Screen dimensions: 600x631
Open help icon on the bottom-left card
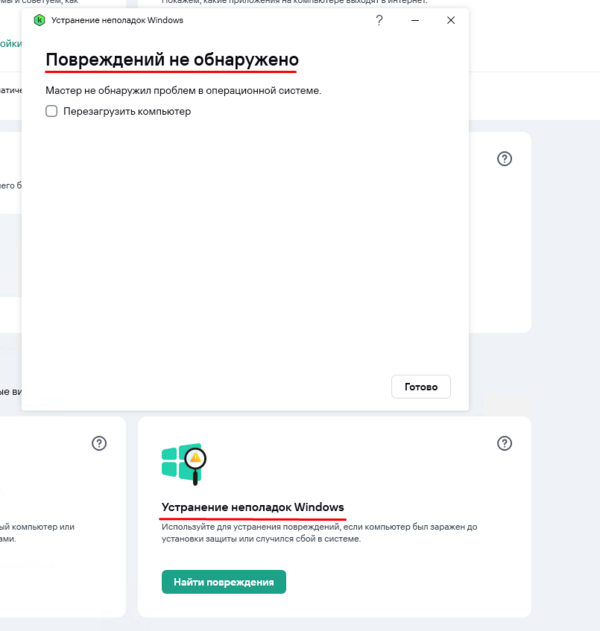click(99, 443)
